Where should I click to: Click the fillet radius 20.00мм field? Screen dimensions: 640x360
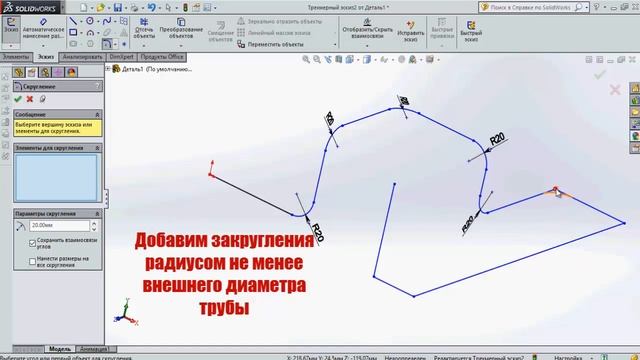(60, 225)
